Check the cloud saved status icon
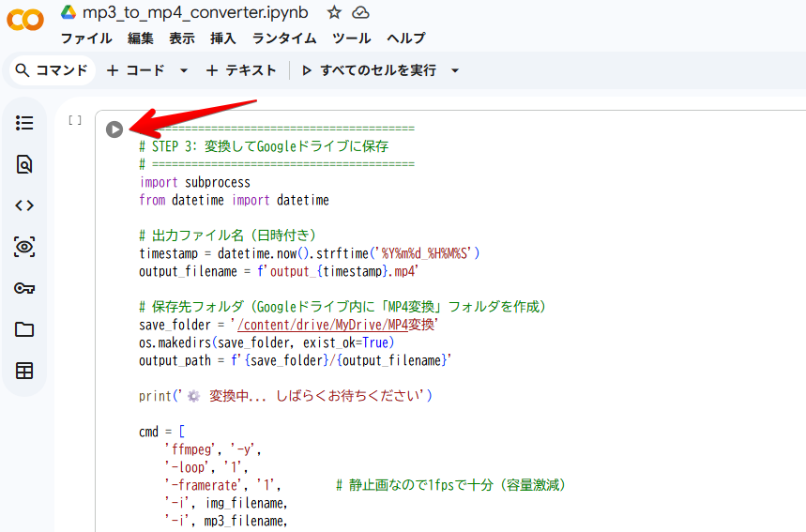The width and height of the screenshot is (806, 532). click(360, 12)
